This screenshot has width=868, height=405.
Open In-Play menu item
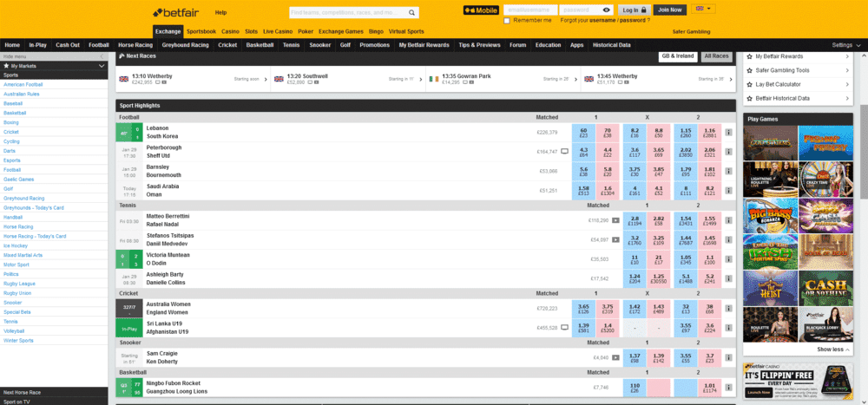pyautogui.click(x=37, y=45)
